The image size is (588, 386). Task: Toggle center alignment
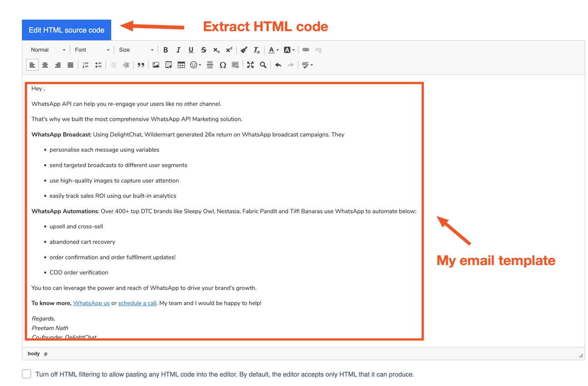click(45, 65)
